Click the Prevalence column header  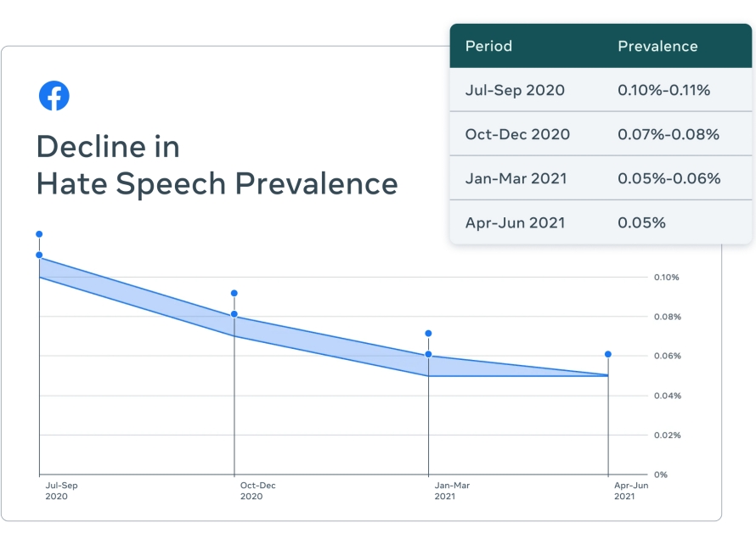pos(657,46)
